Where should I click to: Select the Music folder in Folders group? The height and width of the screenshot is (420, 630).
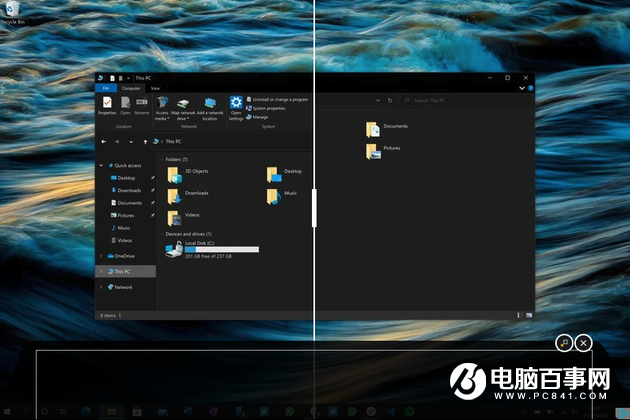pyautogui.click(x=282, y=197)
